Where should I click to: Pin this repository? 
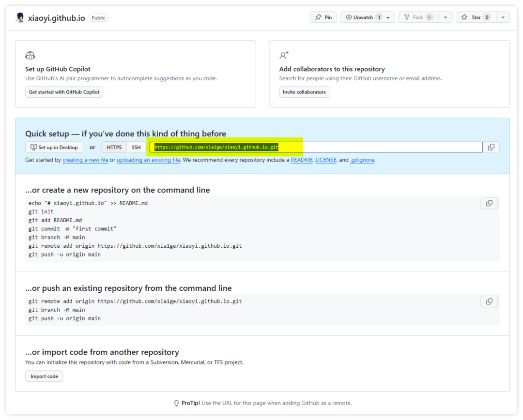pyautogui.click(x=323, y=17)
